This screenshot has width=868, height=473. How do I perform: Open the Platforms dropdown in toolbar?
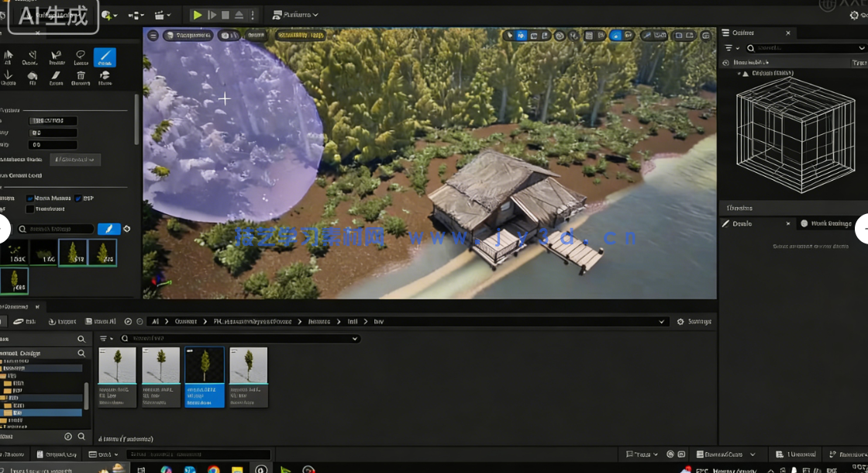coord(295,15)
